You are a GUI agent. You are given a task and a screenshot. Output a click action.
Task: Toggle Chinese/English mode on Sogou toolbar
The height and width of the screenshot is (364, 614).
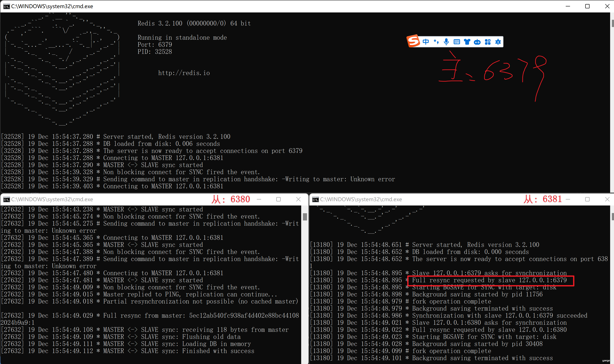[x=426, y=42]
